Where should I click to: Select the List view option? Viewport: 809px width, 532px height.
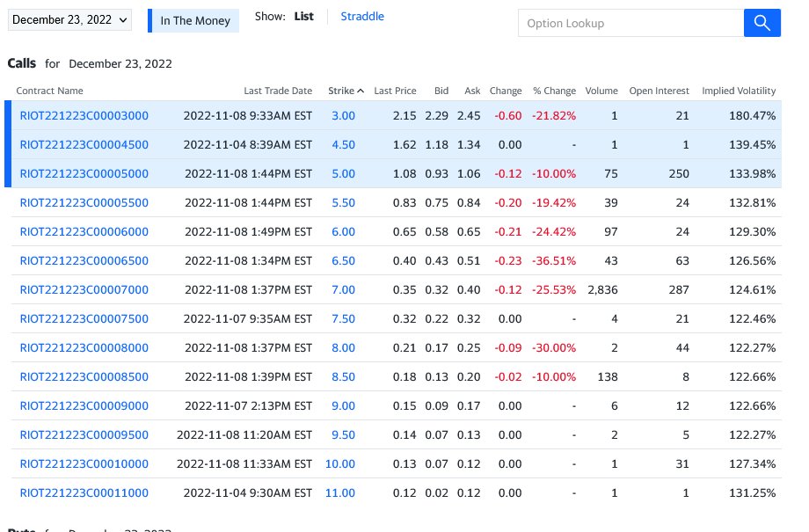[x=304, y=17]
